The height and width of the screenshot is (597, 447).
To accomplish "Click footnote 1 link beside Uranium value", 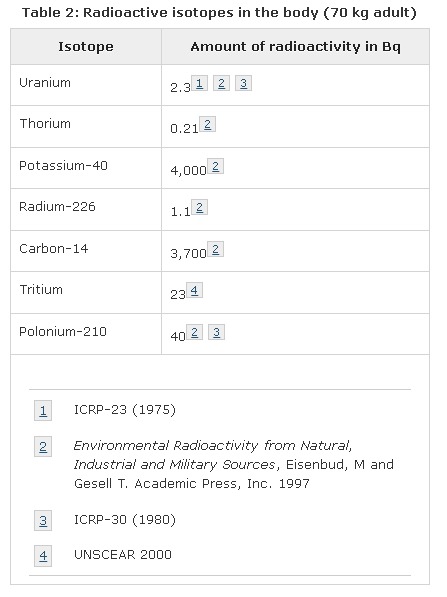I will point(199,83).
